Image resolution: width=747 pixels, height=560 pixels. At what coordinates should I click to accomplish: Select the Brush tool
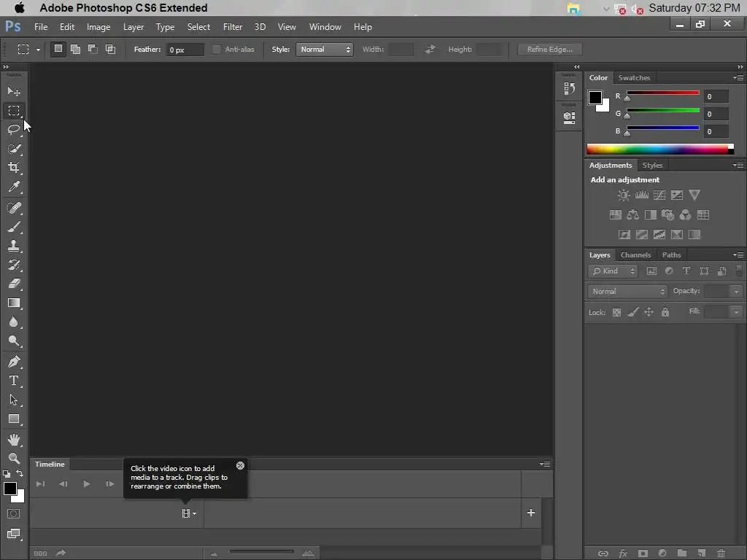coord(14,227)
